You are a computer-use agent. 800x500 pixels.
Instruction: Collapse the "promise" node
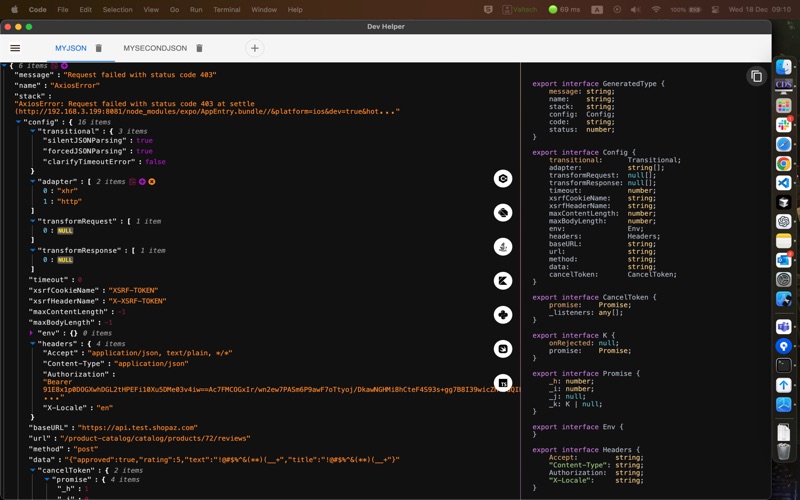tap(47, 480)
